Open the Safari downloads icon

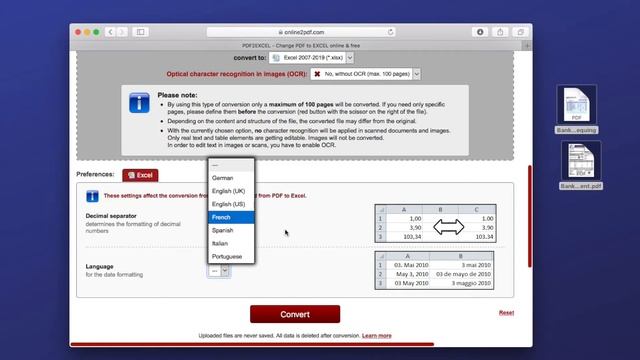(480, 32)
